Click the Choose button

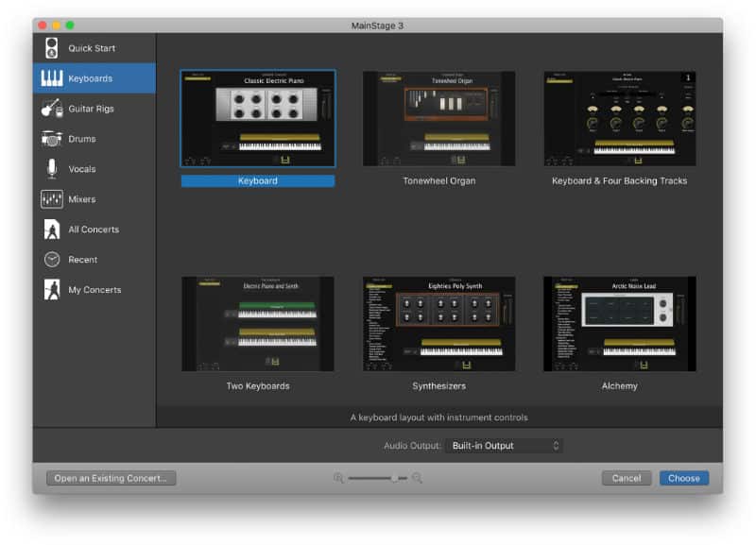click(683, 478)
